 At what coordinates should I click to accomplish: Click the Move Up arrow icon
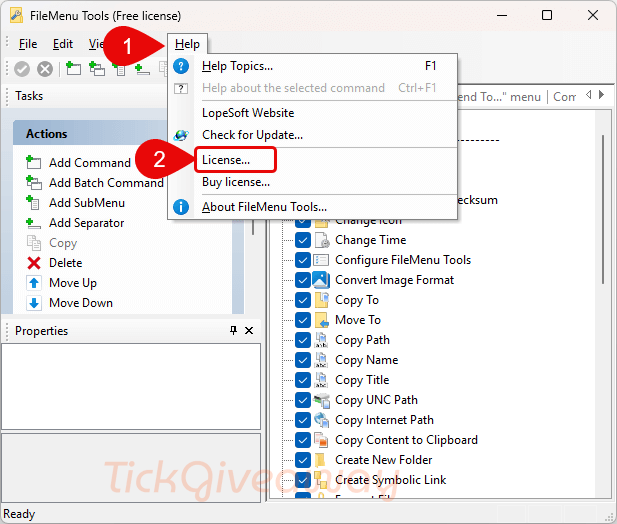(x=34, y=283)
